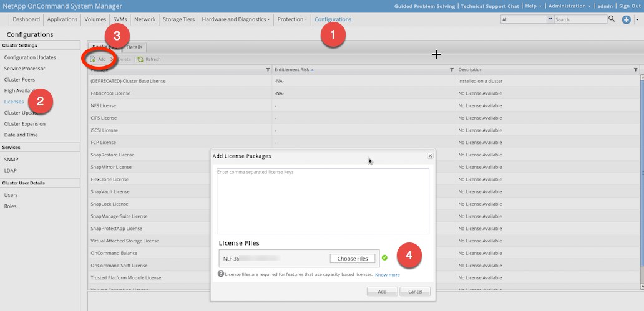Expand the Protection dropdown menu

pos(292,19)
